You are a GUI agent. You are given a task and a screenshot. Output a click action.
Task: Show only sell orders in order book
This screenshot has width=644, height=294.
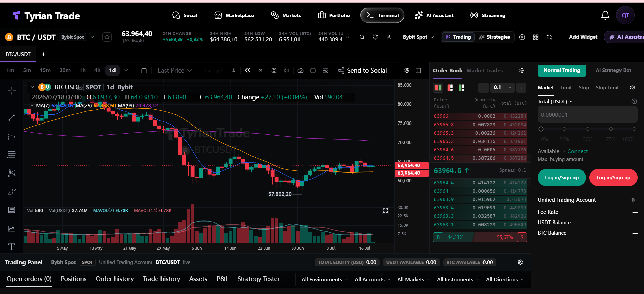(x=450, y=88)
